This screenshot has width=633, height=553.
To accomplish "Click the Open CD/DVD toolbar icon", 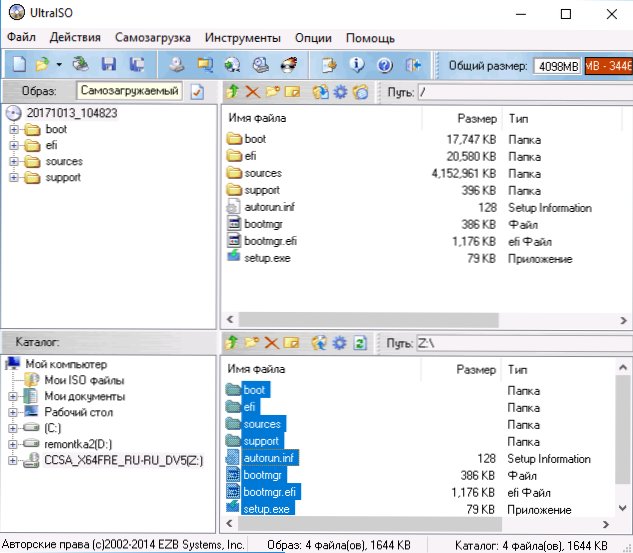I will pos(81,64).
